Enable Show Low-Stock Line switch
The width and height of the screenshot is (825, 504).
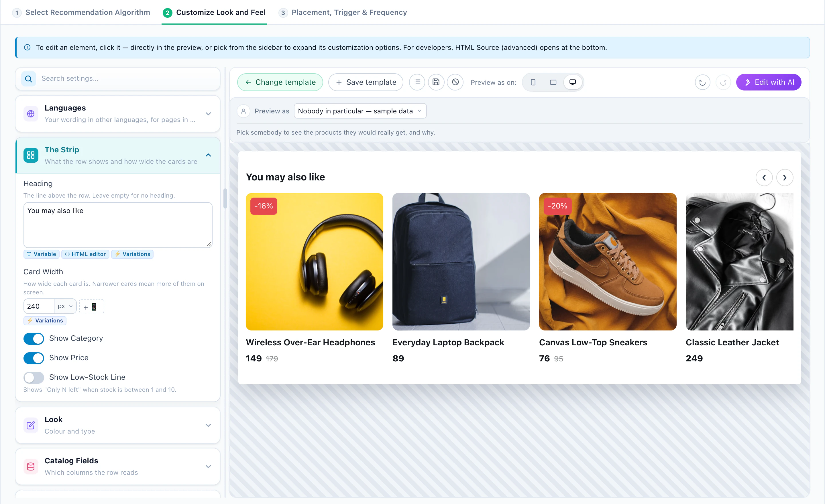pos(34,377)
